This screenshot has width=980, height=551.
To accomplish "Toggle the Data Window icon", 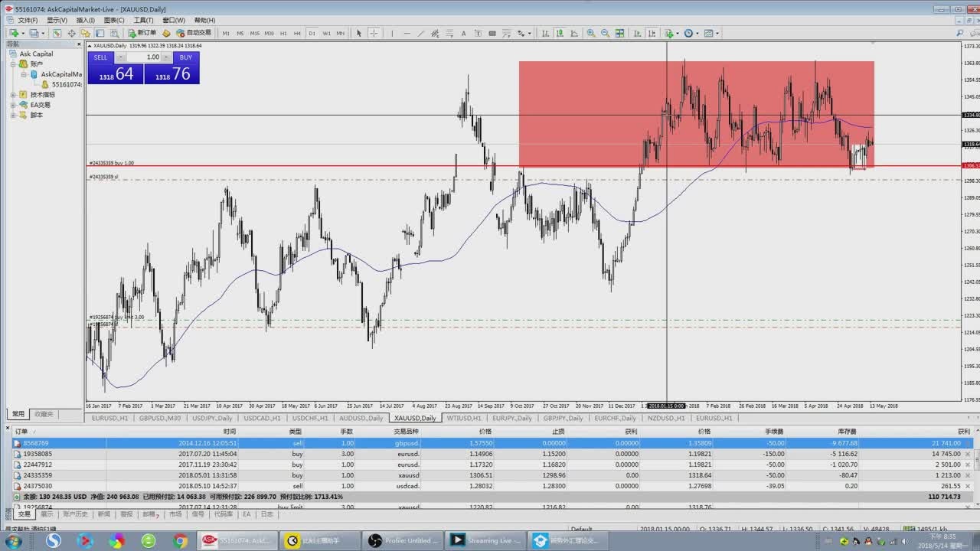I will 71,33.
